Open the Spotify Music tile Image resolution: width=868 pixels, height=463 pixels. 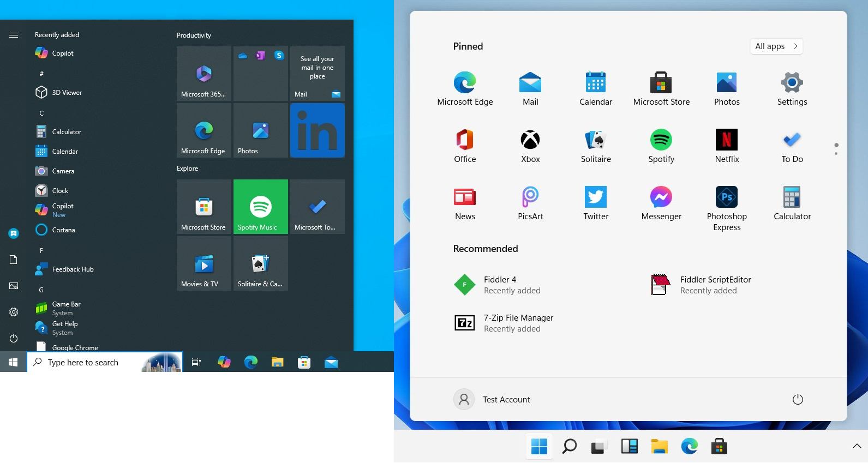(260, 207)
